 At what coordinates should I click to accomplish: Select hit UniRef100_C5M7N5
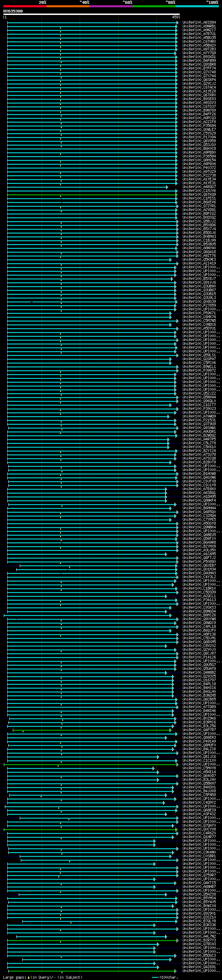click(x=199, y=321)
